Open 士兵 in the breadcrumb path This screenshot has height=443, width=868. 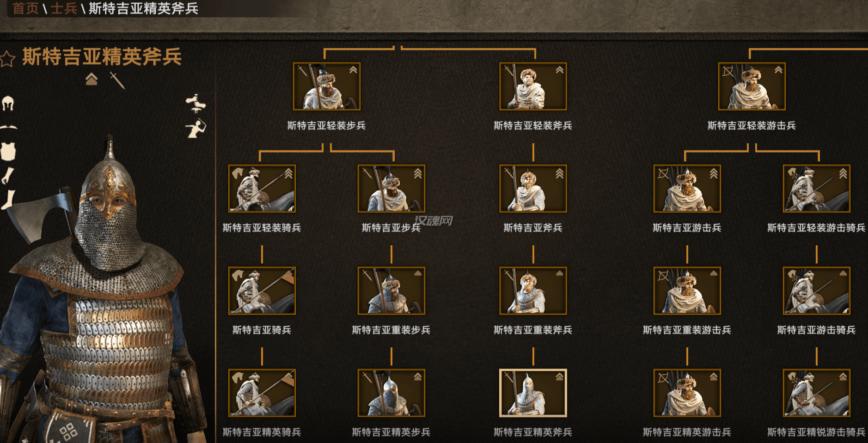63,8
